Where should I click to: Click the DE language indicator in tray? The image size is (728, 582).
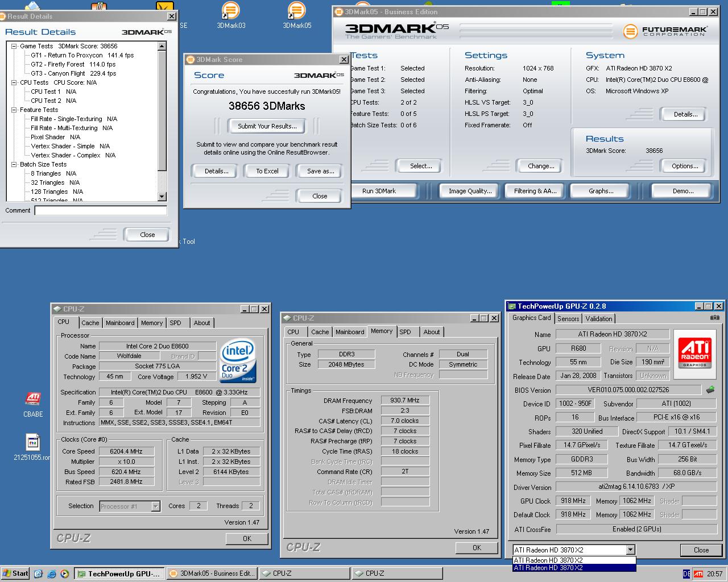686,574
